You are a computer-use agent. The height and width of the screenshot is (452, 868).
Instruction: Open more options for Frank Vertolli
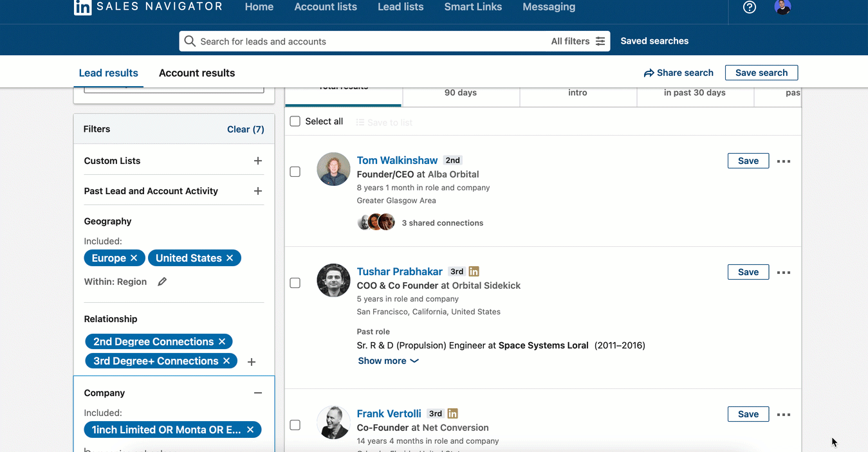click(784, 415)
